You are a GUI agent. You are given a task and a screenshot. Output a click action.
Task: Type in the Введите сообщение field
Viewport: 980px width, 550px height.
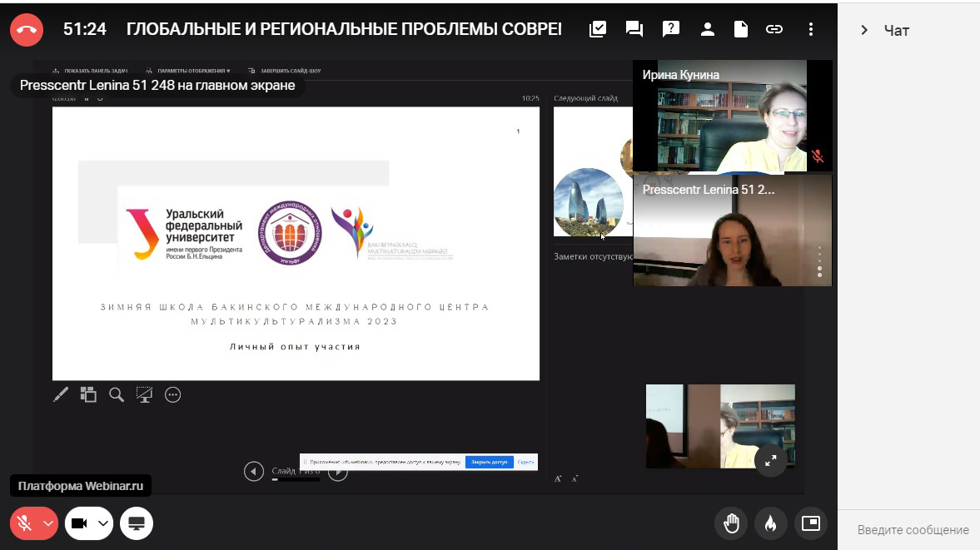pyautogui.click(x=913, y=530)
